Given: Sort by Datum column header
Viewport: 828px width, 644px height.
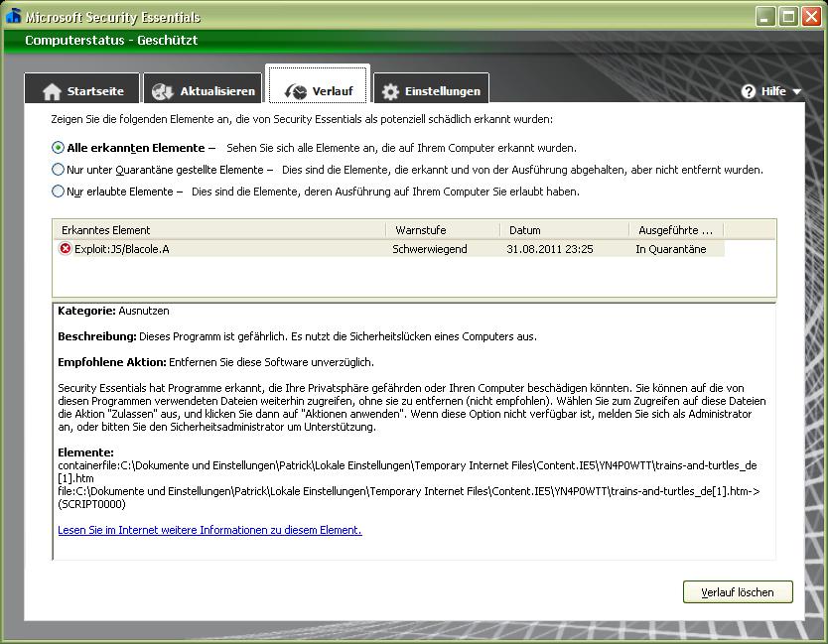Looking at the screenshot, I should coord(564,230).
